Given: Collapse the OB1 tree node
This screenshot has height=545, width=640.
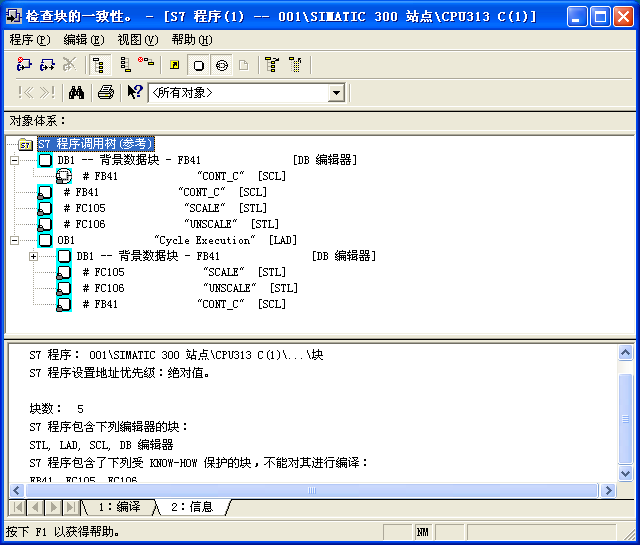Looking at the screenshot, I should [14, 240].
